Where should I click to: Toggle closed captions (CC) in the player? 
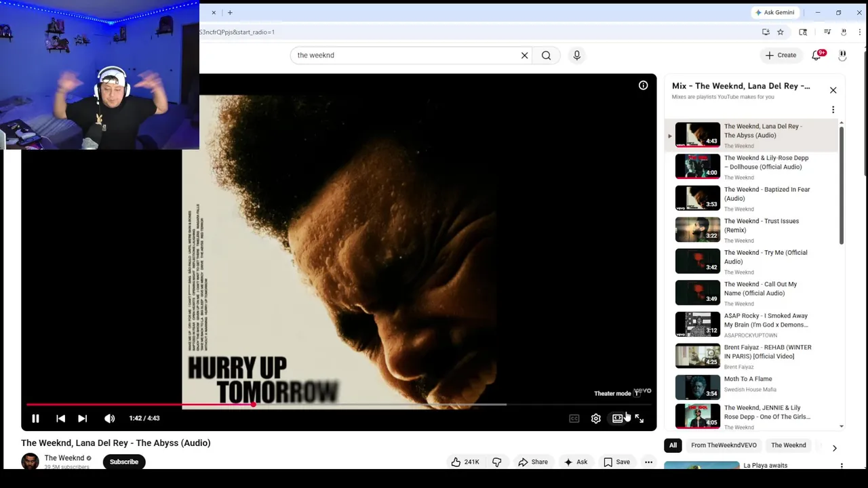574,418
